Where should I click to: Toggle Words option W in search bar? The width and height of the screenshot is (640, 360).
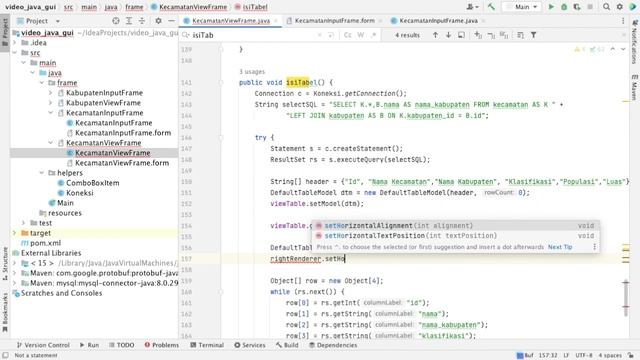pyautogui.click(x=361, y=35)
